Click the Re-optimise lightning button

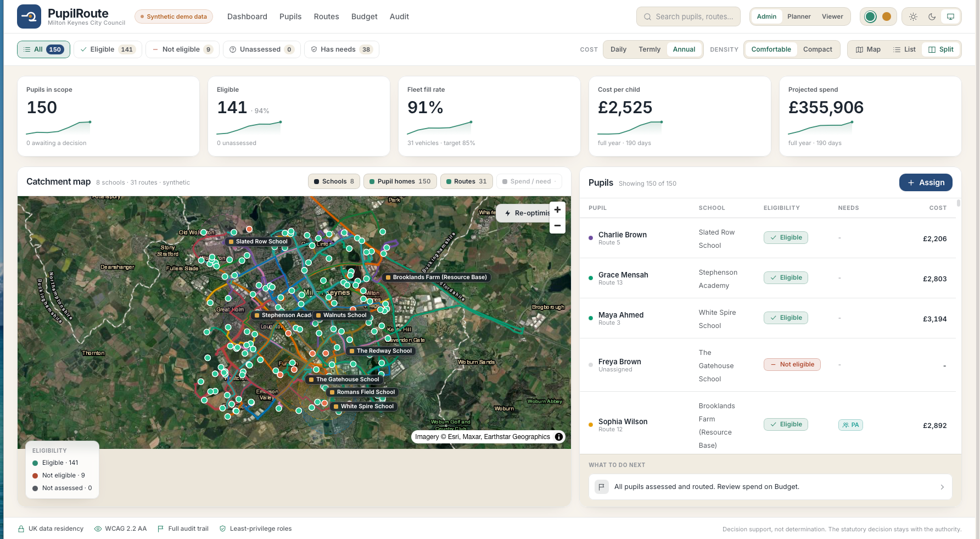pos(523,213)
